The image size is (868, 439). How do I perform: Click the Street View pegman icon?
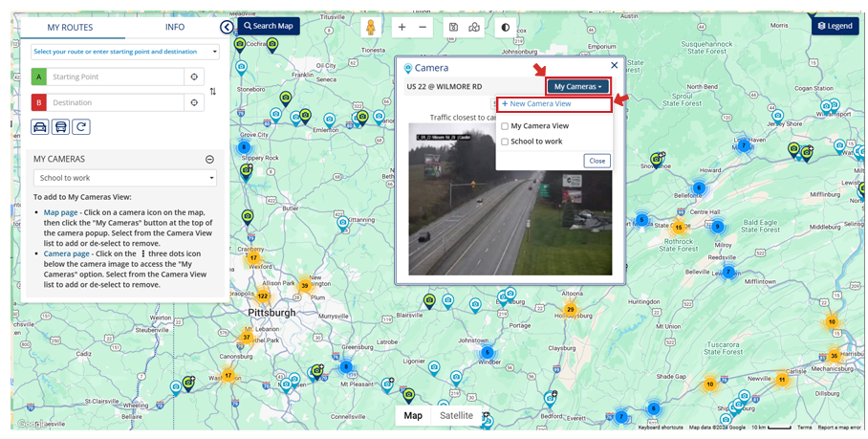pos(371,28)
